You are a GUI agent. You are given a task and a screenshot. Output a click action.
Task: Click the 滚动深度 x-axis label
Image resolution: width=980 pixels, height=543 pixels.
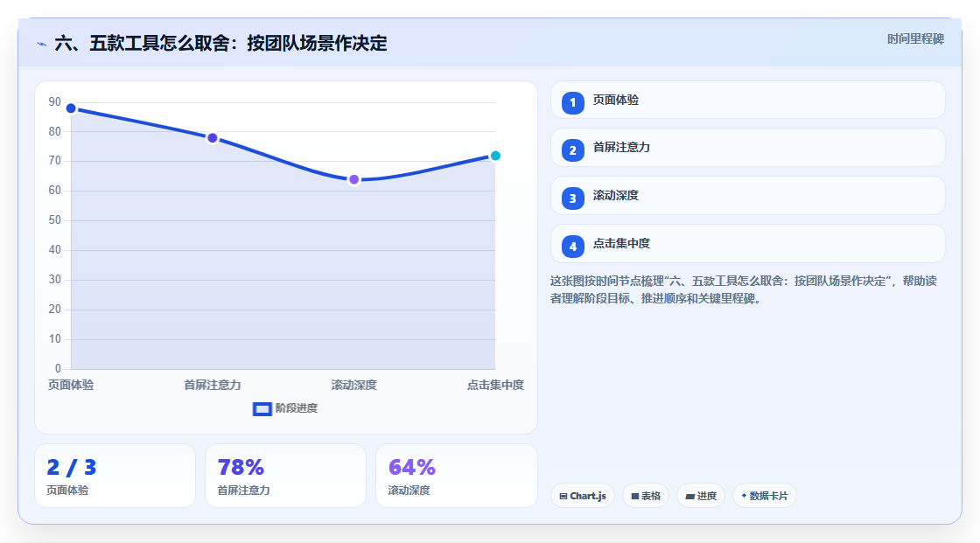(x=353, y=385)
